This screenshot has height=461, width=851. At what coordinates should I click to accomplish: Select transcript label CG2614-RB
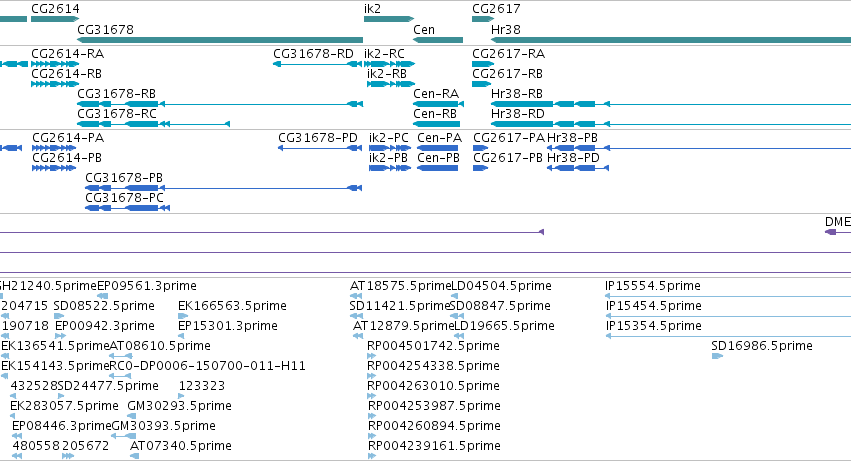[66, 74]
